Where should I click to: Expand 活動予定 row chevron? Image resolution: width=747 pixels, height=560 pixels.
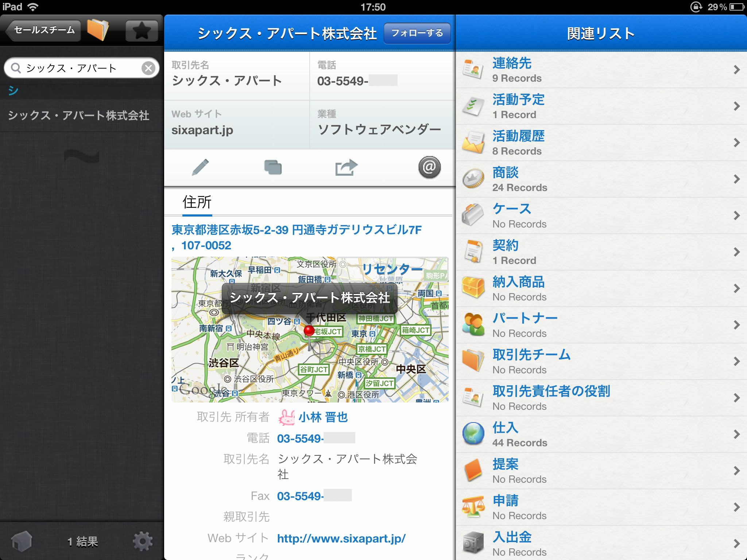tap(737, 106)
